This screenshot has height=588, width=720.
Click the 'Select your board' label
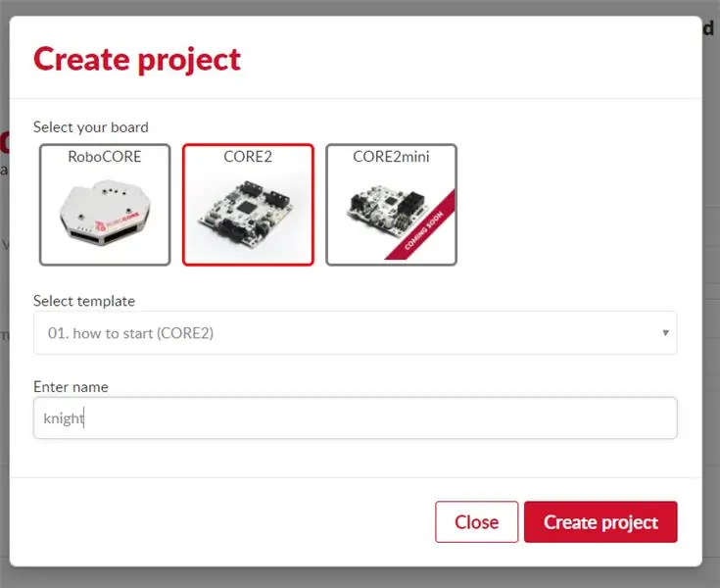pos(91,127)
